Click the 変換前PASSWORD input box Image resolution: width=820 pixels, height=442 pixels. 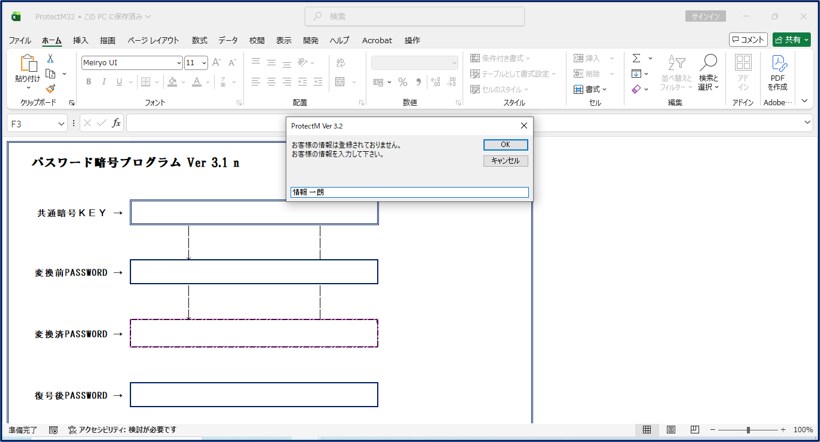point(254,272)
